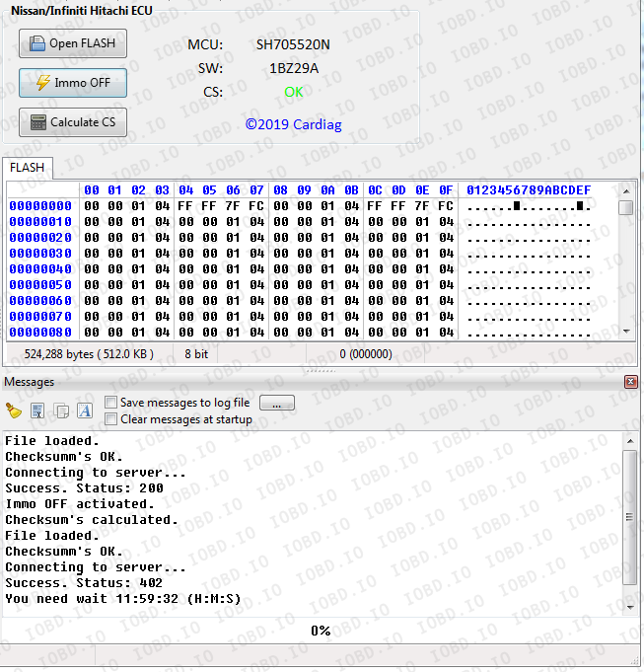Click hex viewer scroll down arrow
The image size is (644, 672).
coord(626,332)
